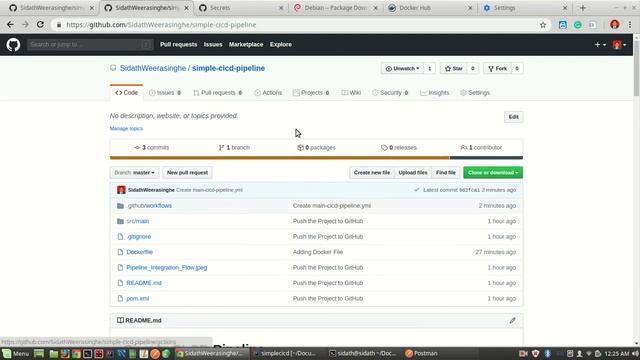The image size is (640, 360).
Task: Star the repository
Action: click(x=453, y=69)
